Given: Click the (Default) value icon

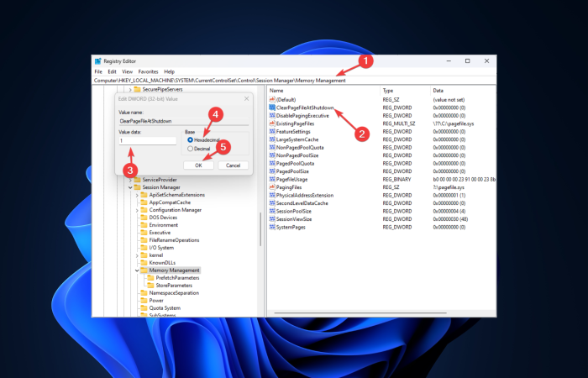Looking at the screenshot, I should [x=272, y=100].
